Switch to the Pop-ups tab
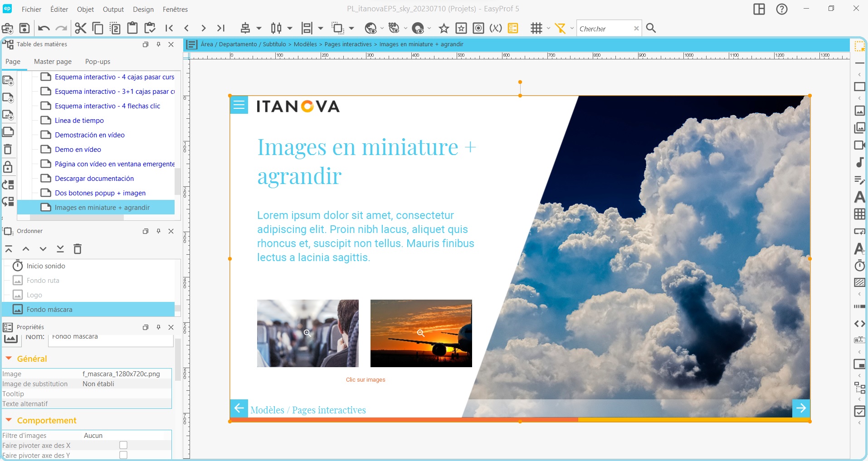Viewport: 868px width, 461px height. [x=97, y=62]
